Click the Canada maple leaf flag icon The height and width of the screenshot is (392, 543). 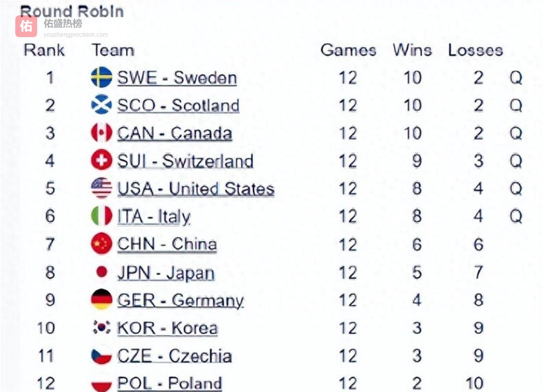pos(101,133)
